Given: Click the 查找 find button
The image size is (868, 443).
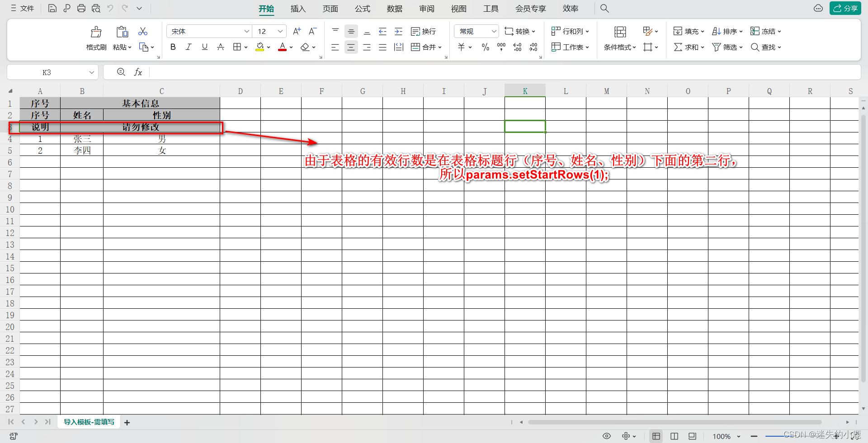Looking at the screenshot, I should [x=766, y=47].
